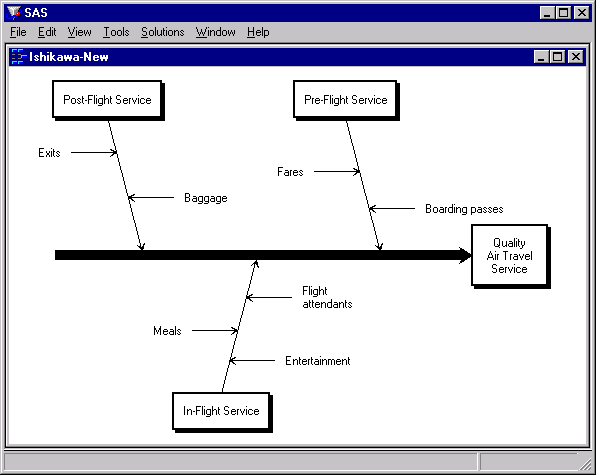The height and width of the screenshot is (475, 596).
Task: Click the Ishikawa-New window icon
Action: coord(18,57)
